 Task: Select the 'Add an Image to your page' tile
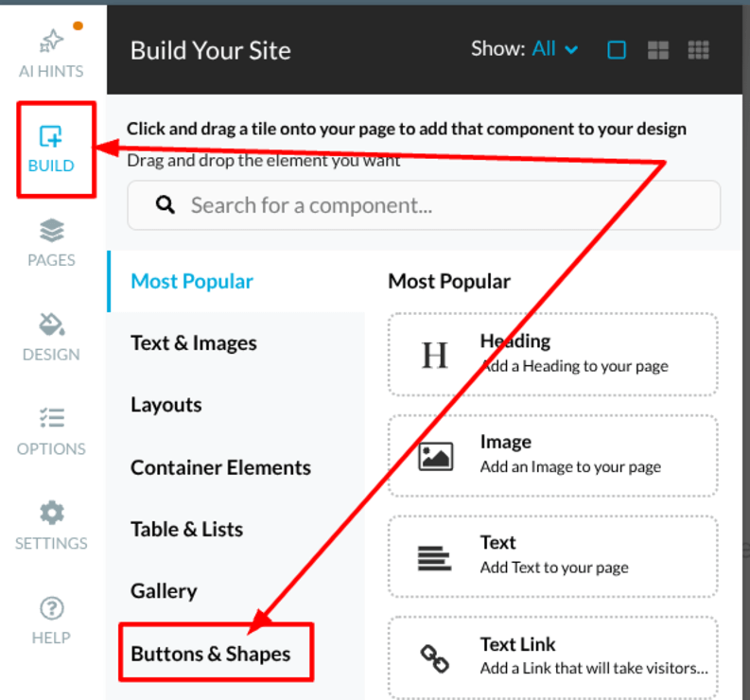click(x=553, y=456)
